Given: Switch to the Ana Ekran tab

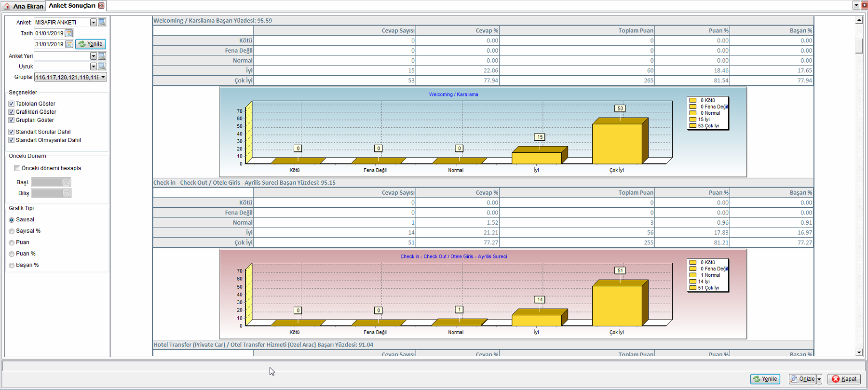Looking at the screenshot, I should tap(23, 6).
